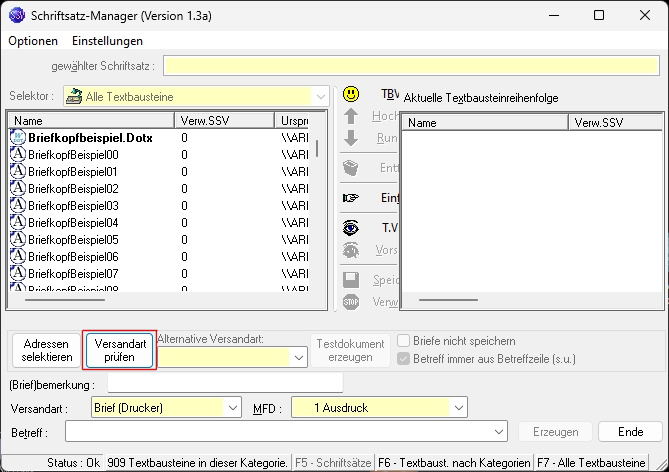Click the Schriftsatz-Manager title bar app icon
669x472 pixels.
point(17,16)
